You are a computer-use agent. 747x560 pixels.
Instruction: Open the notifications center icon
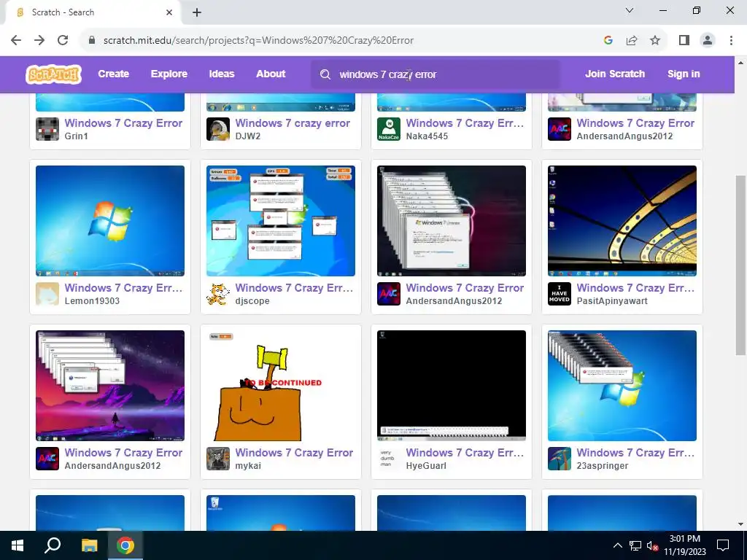[x=723, y=545]
